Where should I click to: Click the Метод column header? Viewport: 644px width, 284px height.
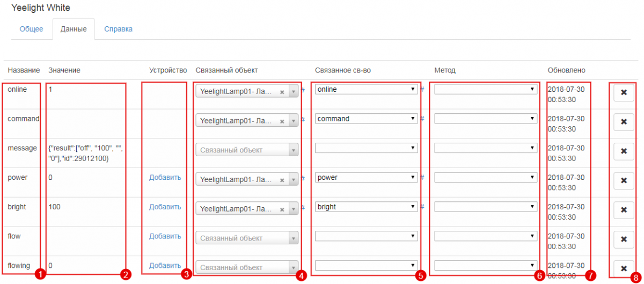(445, 70)
